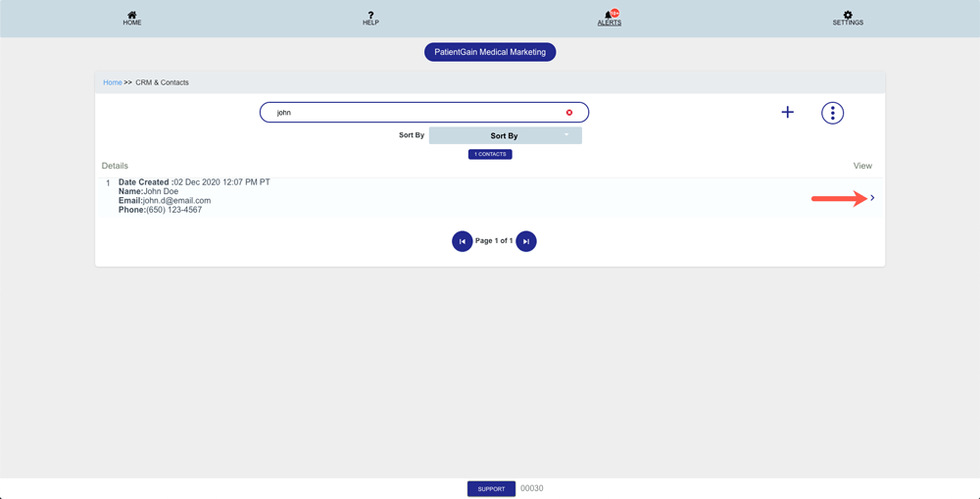Follow the Home breadcrumb link
The width and height of the screenshot is (980, 499).
tap(113, 82)
